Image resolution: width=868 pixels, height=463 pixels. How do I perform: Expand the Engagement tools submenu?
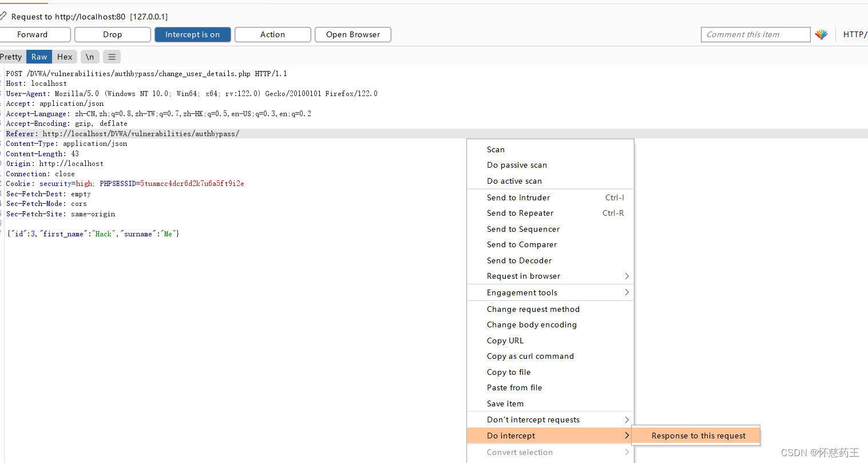tap(550, 292)
